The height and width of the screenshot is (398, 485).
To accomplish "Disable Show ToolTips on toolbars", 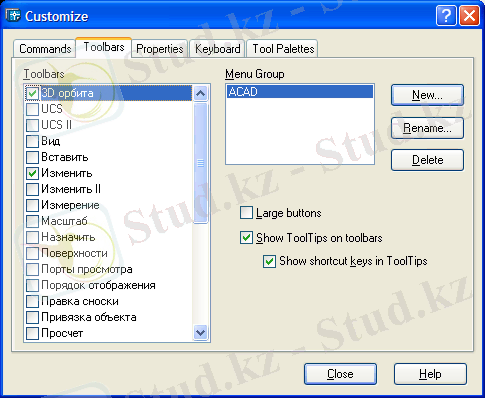I will coord(246,238).
